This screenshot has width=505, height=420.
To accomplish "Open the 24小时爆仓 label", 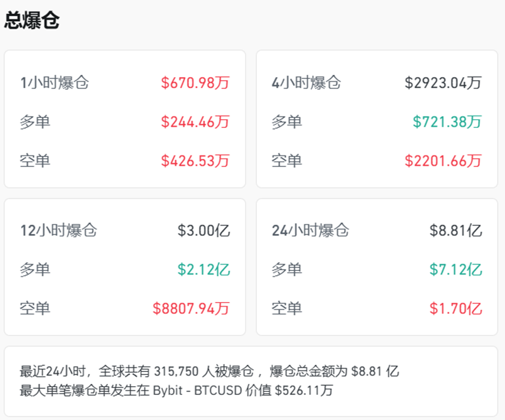I will pyautogui.click(x=310, y=231).
